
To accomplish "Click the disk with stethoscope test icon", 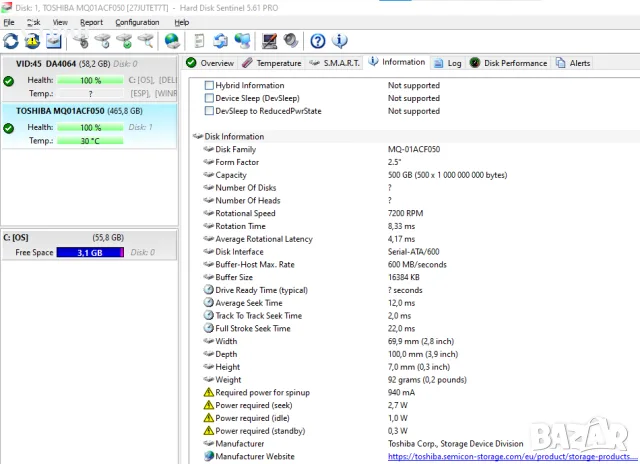I will pyautogui.click(x=81, y=41).
